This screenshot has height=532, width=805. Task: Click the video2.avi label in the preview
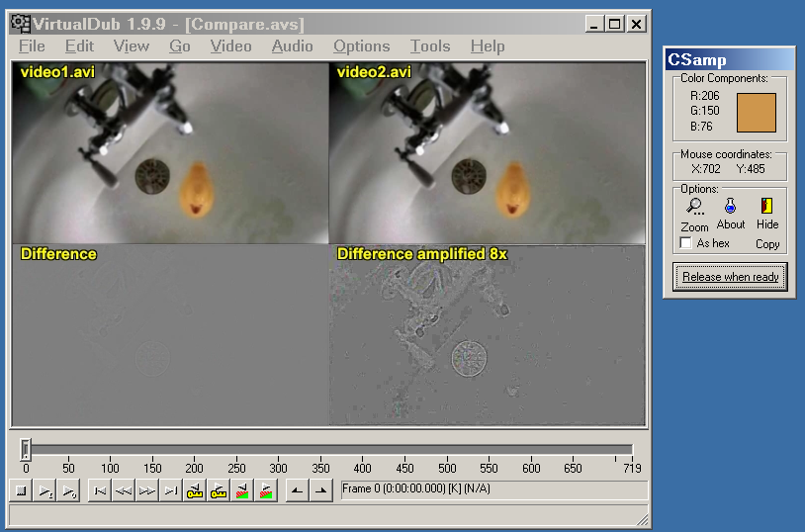coord(374,72)
